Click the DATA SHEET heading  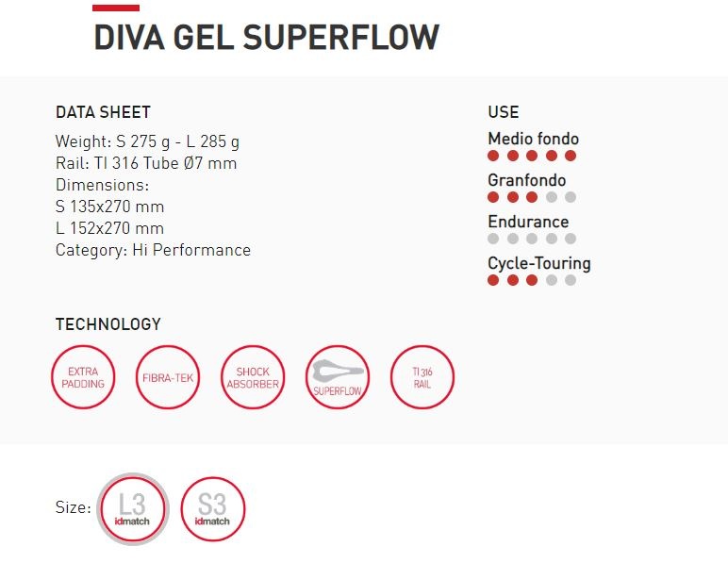click(103, 112)
